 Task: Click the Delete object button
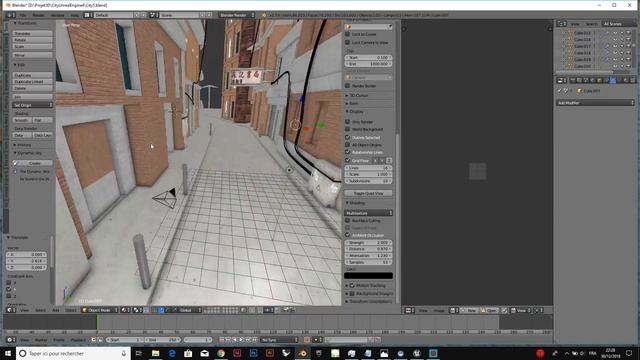click(32, 88)
